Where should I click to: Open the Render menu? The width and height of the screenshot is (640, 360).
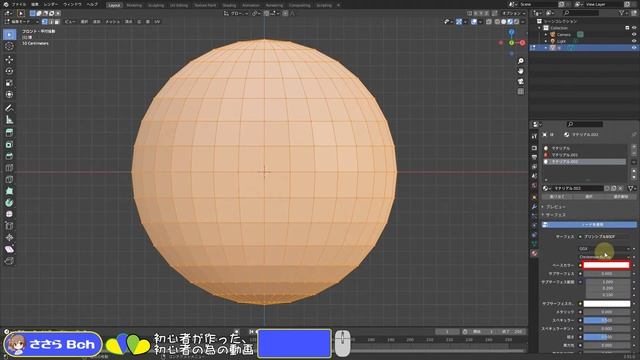click(x=51, y=4)
